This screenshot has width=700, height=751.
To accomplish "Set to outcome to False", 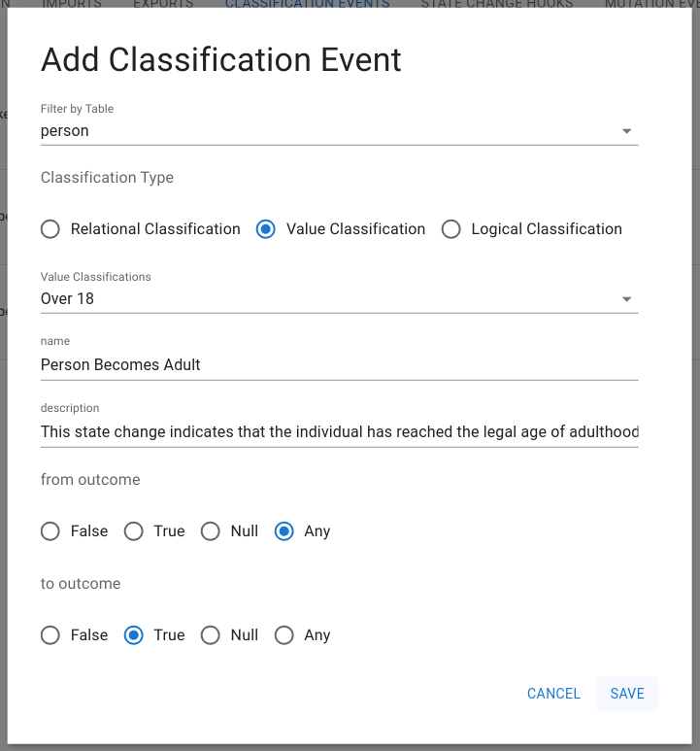I will click(50, 635).
